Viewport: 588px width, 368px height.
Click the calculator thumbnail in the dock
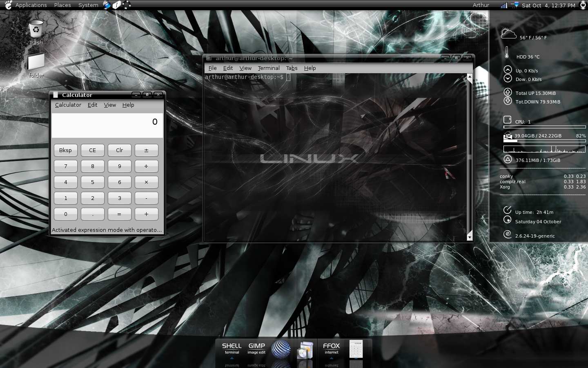point(356,349)
